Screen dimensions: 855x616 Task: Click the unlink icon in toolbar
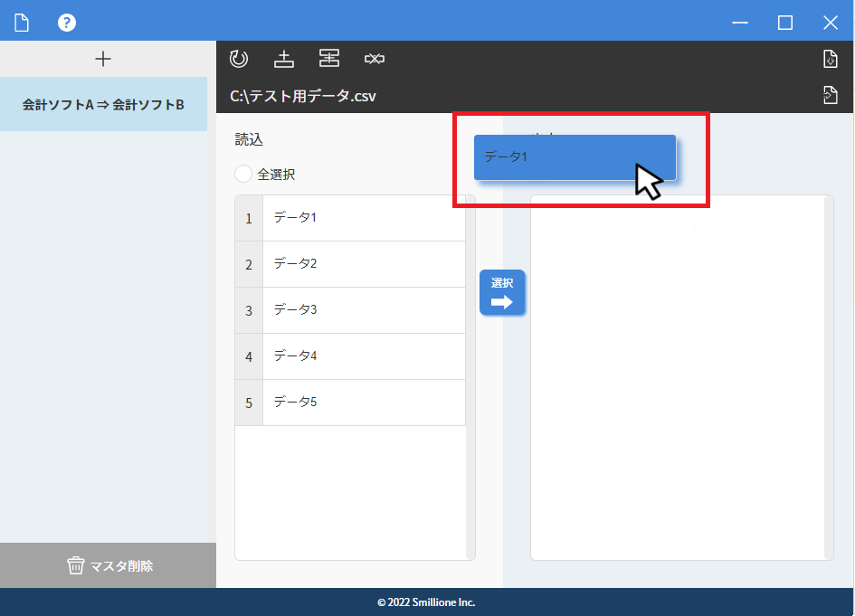tap(375, 59)
